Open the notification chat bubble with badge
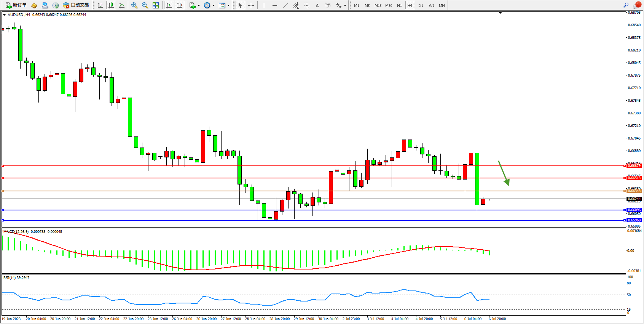 pos(636,5)
